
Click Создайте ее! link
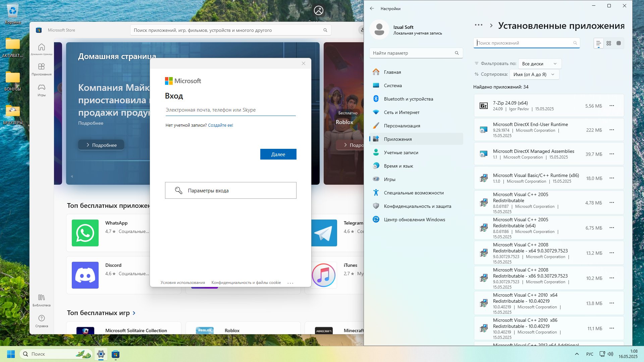(220, 125)
